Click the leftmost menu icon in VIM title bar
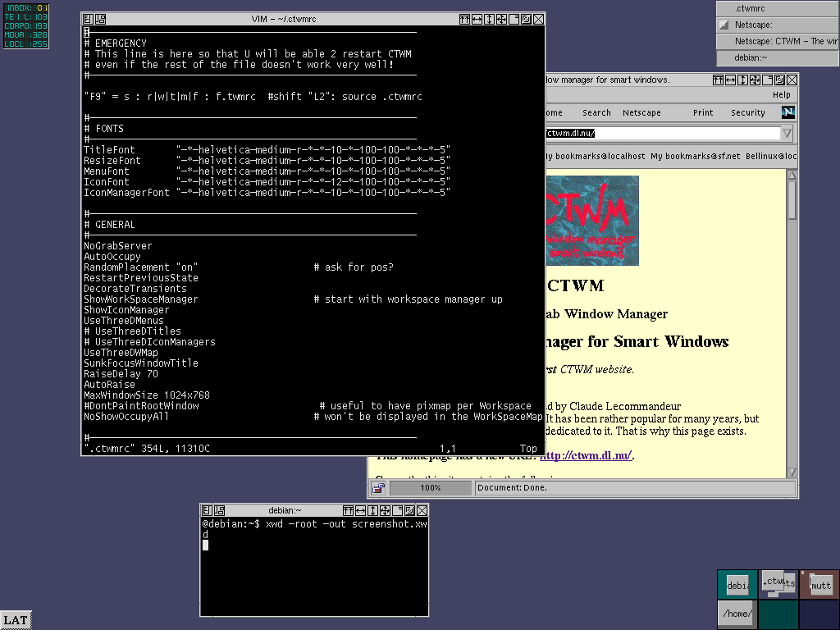The image size is (840, 630). 88,20
